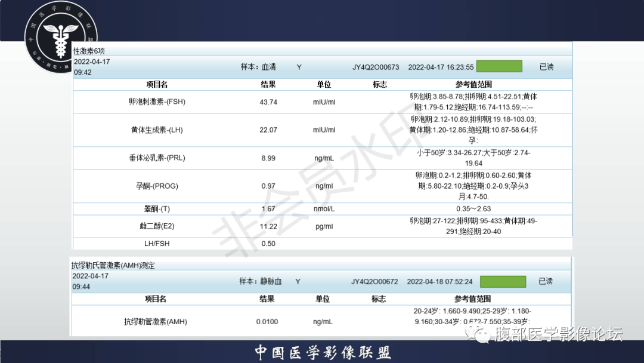Click green status bar for JY4Q2O00672
This screenshot has width=644, height=363.
(x=503, y=282)
